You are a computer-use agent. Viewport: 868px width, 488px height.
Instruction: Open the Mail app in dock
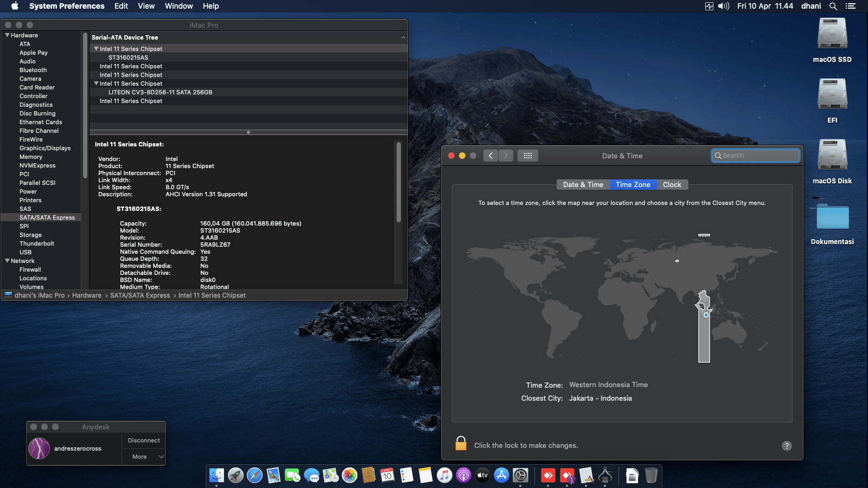(273, 476)
